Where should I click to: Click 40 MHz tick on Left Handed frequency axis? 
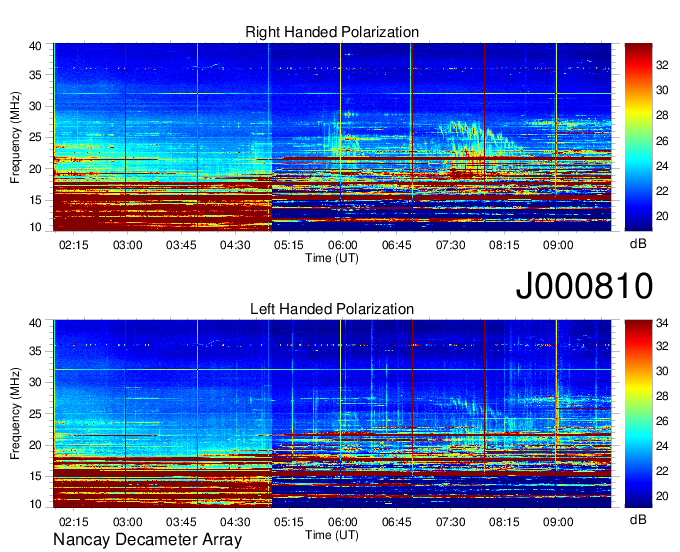tap(36, 323)
